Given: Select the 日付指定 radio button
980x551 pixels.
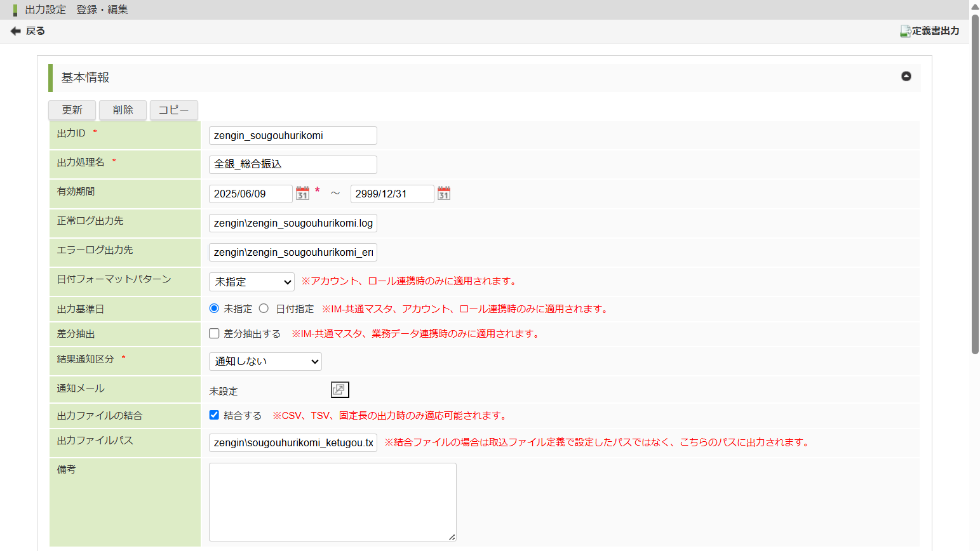Looking at the screenshot, I should click(264, 309).
